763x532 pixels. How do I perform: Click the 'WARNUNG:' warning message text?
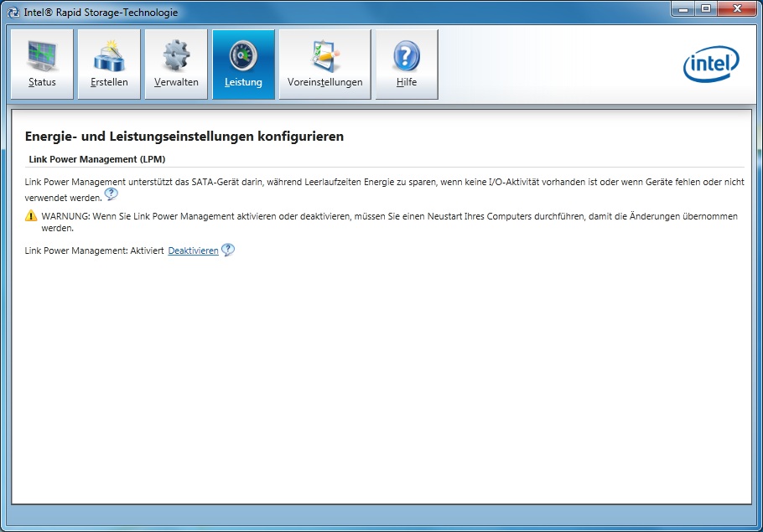pos(389,222)
